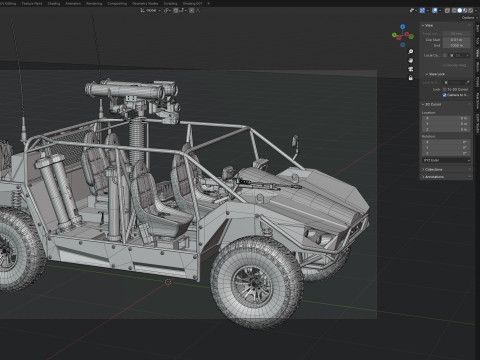Switch to the Geometry Nodes workspace tab

pos(145,3)
